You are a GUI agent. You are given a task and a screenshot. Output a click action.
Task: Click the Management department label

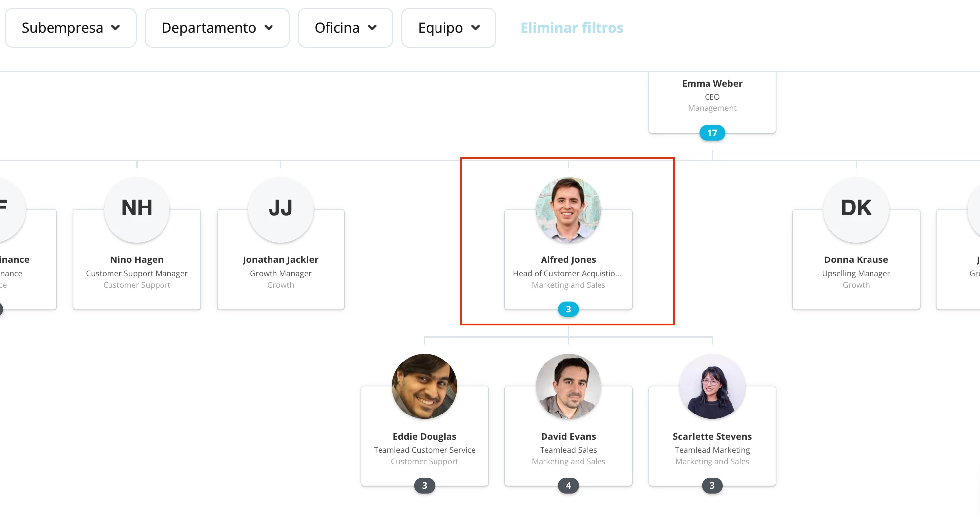point(712,108)
